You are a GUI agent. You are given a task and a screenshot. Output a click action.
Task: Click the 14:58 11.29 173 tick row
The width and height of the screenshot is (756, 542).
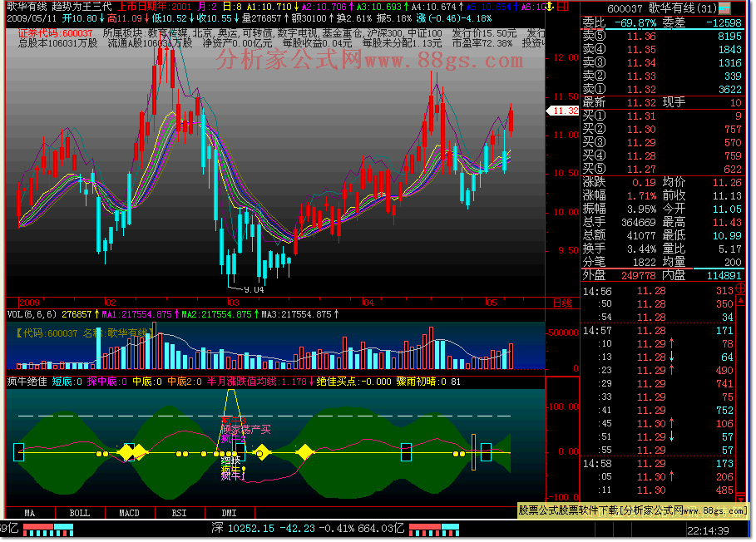pos(659,464)
